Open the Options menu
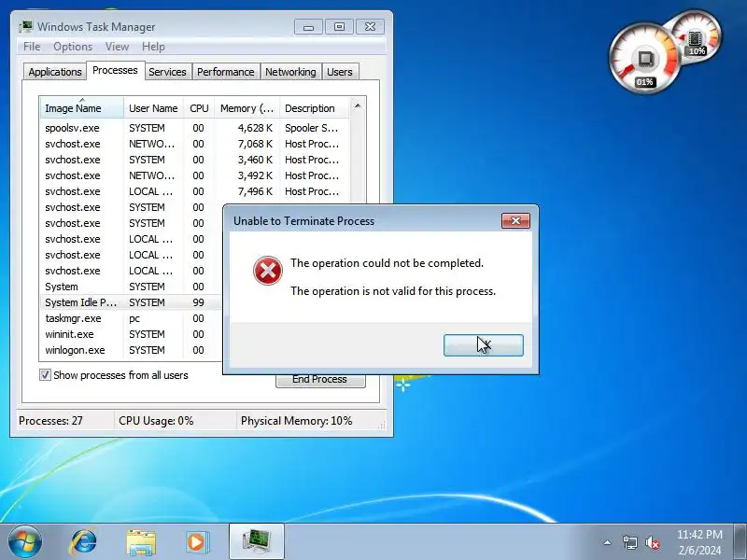Viewport: 747px width, 560px height. click(x=73, y=47)
